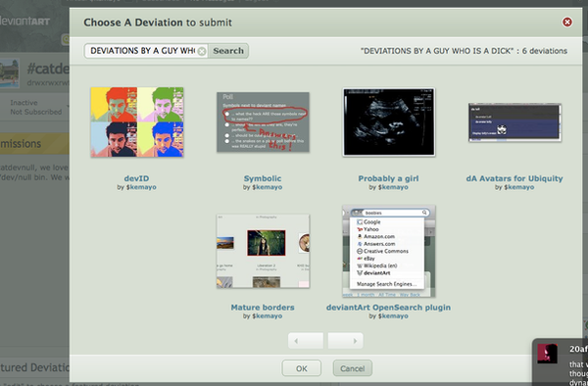The height and width of the screenshot is (386, 588).
Task: Click the Search button
Action: 228,51
